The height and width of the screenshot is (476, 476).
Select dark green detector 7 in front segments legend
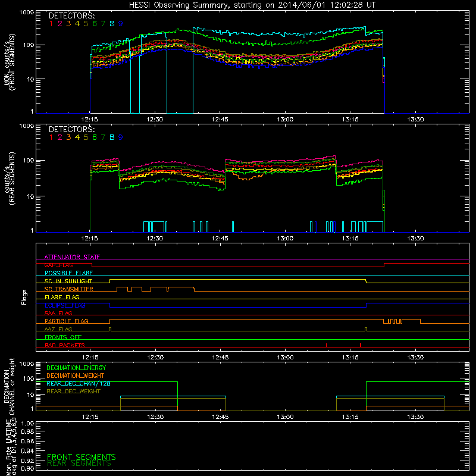pyautogui.click(x=103, y=23)
